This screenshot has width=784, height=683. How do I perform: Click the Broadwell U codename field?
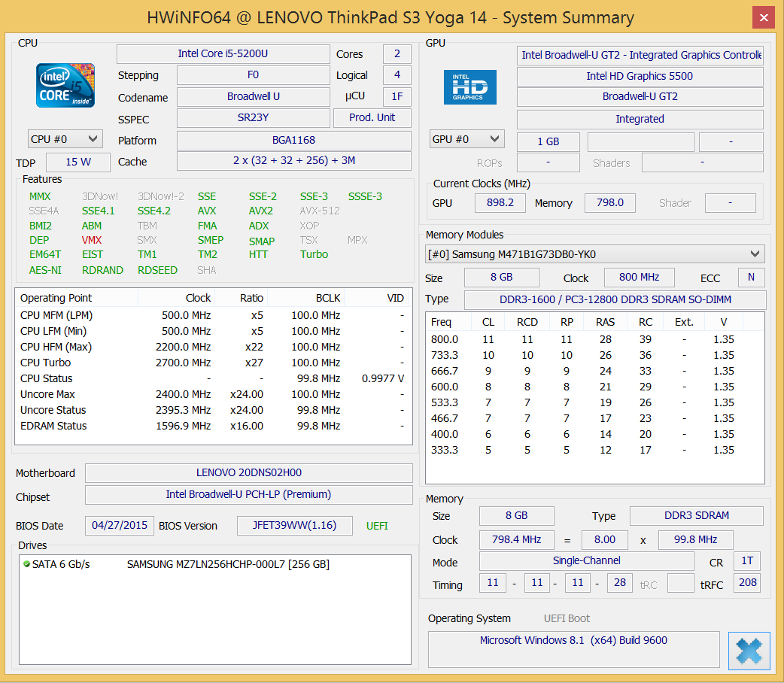point(253,96)
